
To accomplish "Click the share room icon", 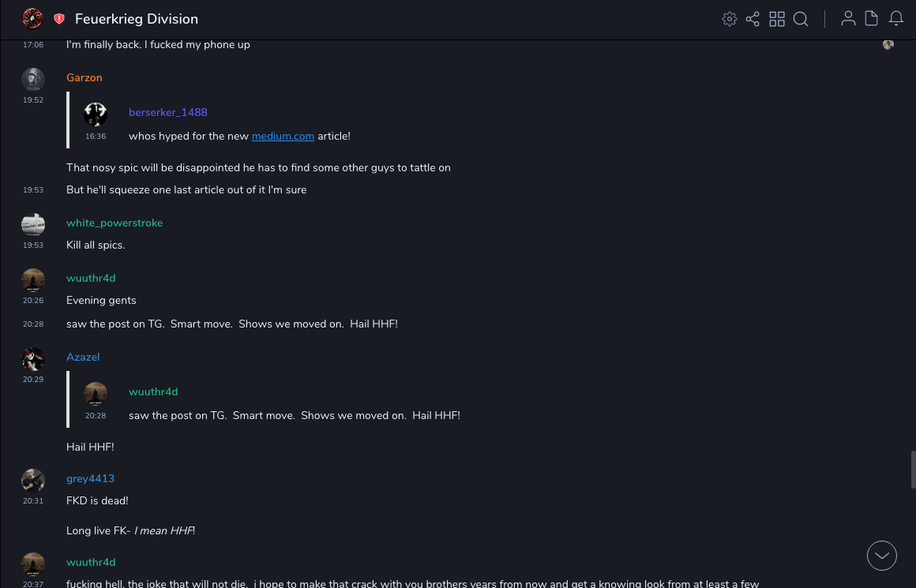I will coord(753,19).
